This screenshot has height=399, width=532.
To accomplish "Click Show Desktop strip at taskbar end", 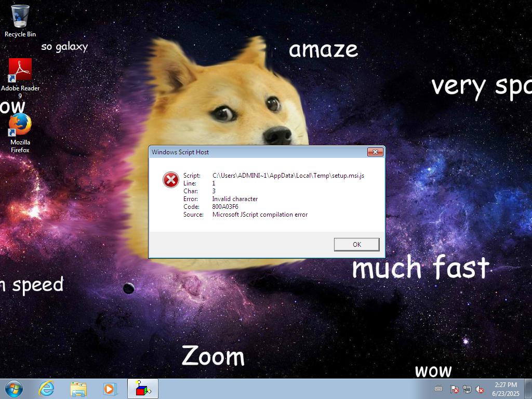I will 528,389.
